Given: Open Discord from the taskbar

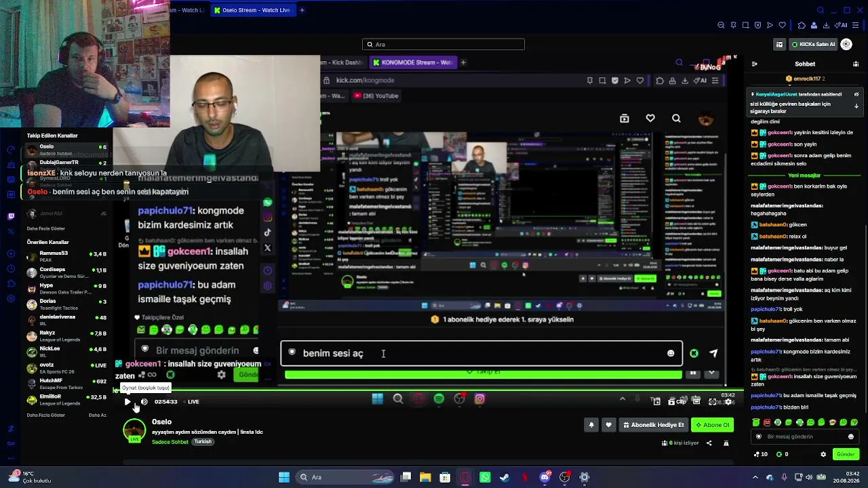Looking at the screenshot, I should pyautogui.click(x=545, y=477).
